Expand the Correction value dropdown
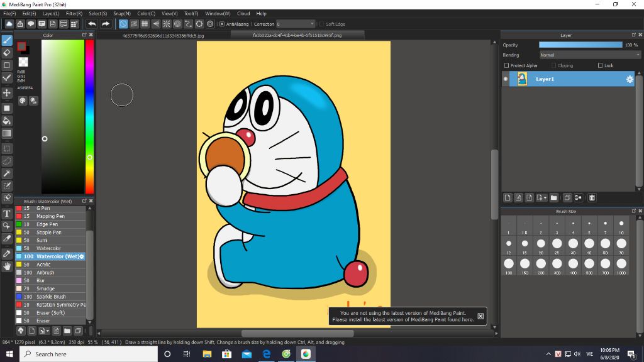 [312, 24]
